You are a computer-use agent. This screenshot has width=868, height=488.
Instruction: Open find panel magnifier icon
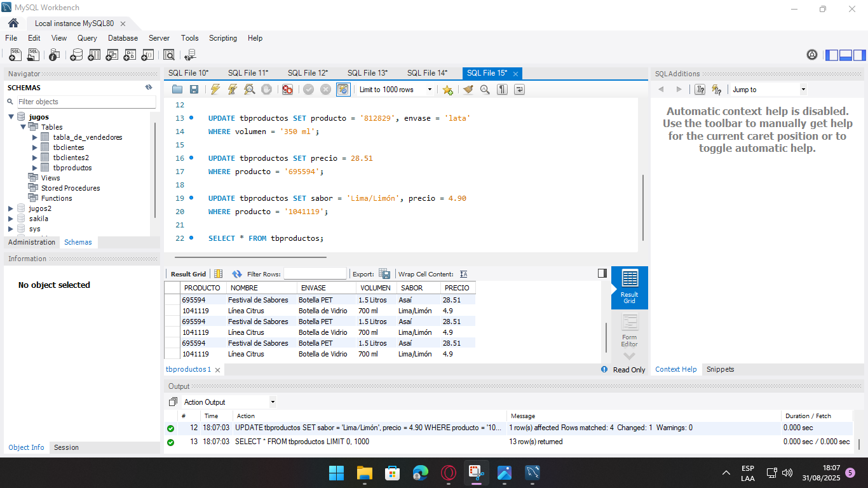click(x=485, y=90)
